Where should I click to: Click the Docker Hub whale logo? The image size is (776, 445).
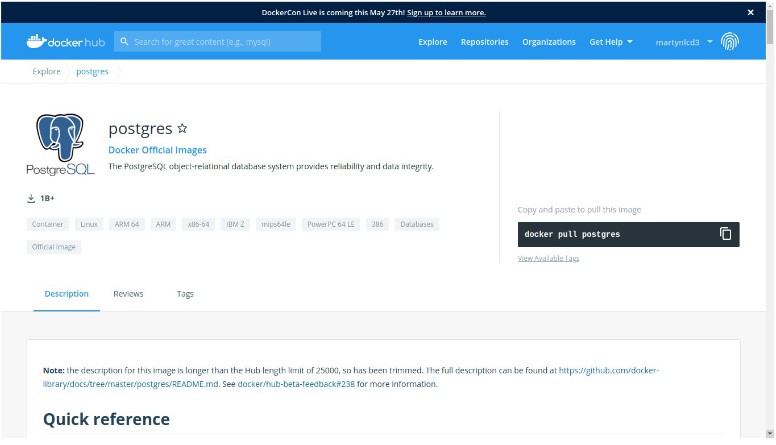(65, 42)
